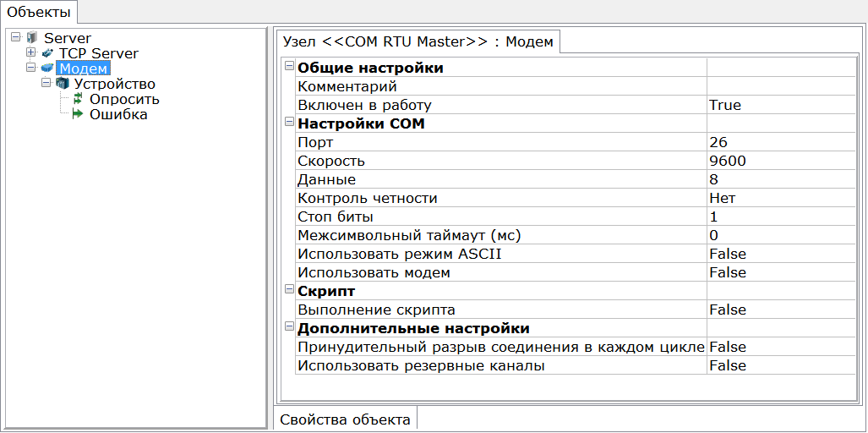Collapse the Дополнительные настройки section

coord(289,326)
